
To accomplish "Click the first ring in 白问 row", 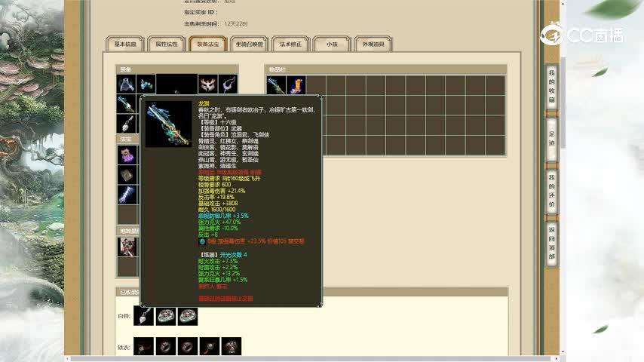I will click(165, 316).
